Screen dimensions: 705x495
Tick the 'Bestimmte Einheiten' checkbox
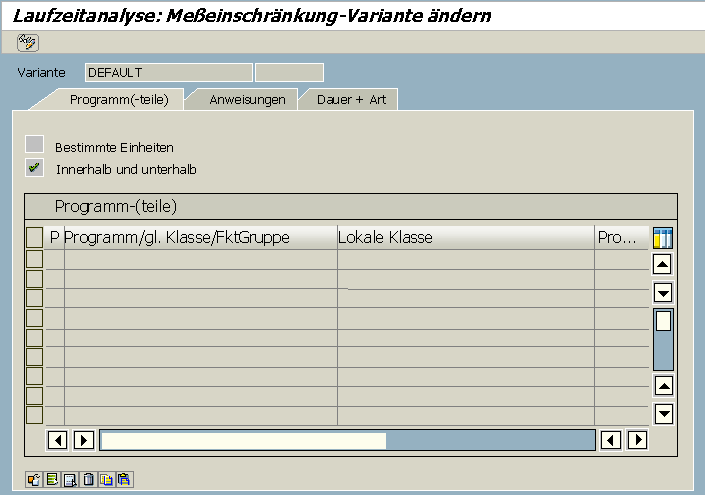[x=35, y=144]
